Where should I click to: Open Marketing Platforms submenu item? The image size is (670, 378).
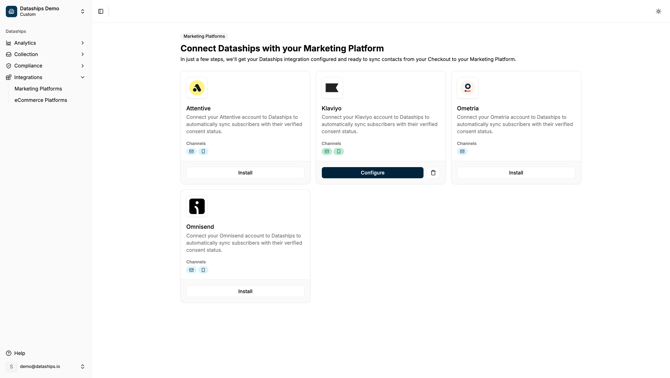pos(38,89)
